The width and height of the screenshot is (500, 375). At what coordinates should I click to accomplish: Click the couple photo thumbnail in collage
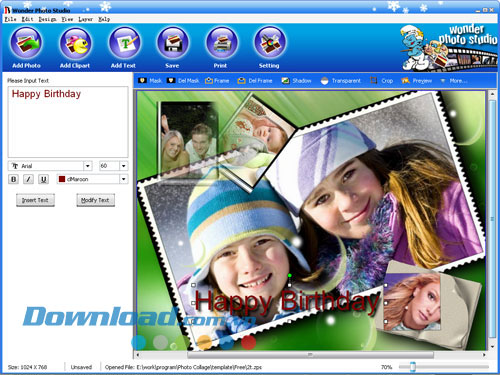click(x=189, y=140)
